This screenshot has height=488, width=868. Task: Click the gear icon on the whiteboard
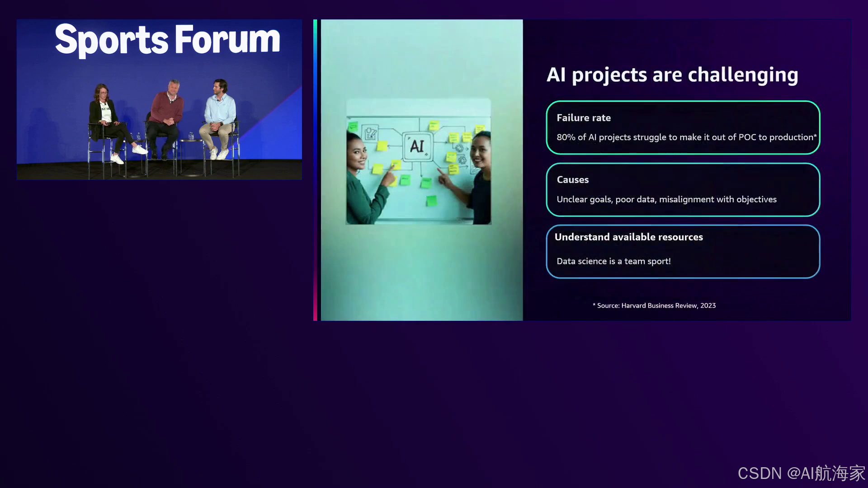tap(462, 160)
